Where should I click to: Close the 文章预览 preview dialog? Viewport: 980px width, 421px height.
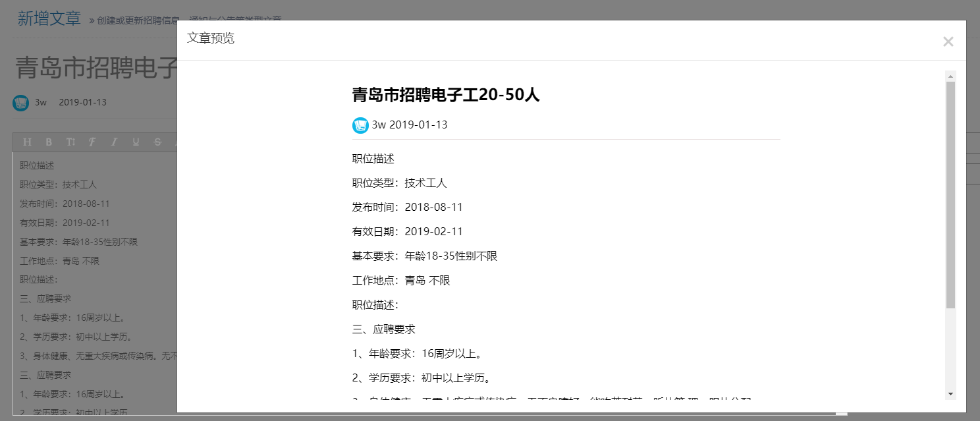click(948, 41)
